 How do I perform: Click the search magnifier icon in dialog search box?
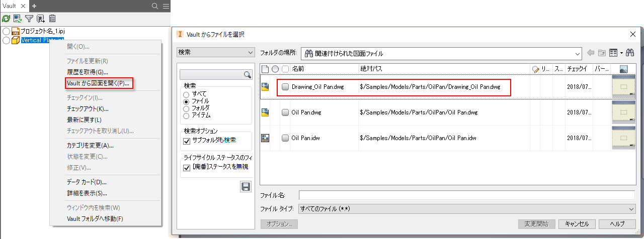pos(247,75)
